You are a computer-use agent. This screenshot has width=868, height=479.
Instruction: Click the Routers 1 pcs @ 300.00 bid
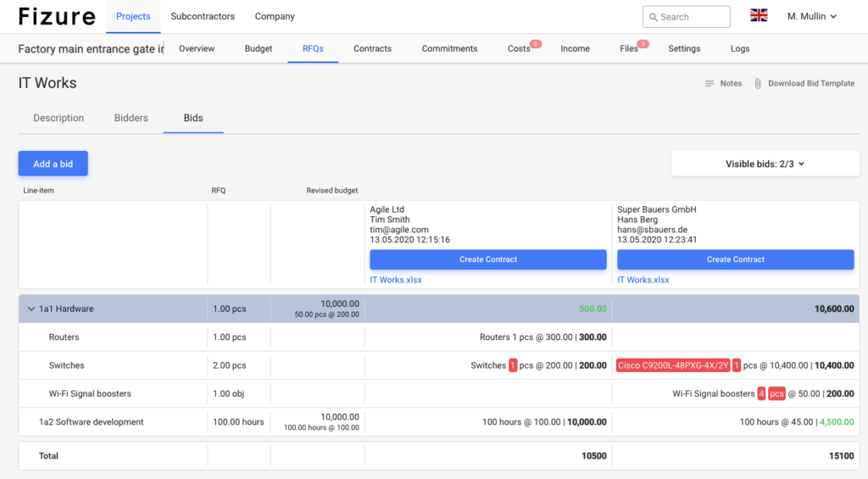543,337
